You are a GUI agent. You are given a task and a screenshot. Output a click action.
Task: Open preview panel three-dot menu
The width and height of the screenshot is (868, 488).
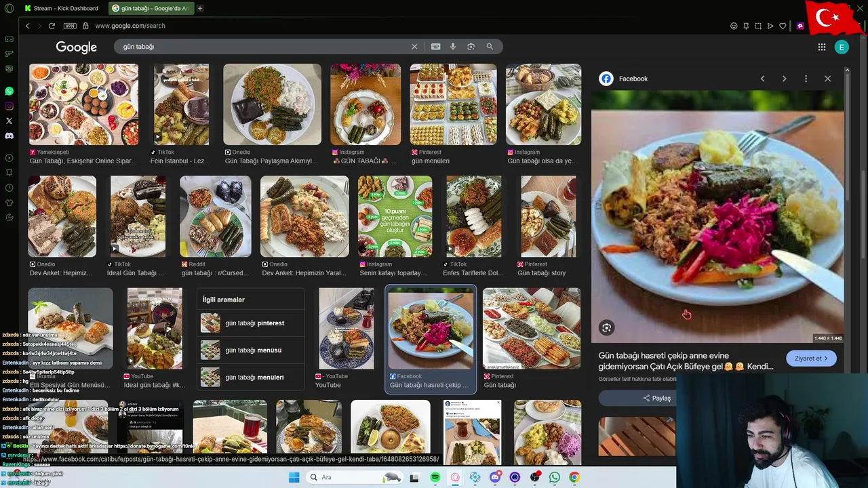click(x=806, y=79)
